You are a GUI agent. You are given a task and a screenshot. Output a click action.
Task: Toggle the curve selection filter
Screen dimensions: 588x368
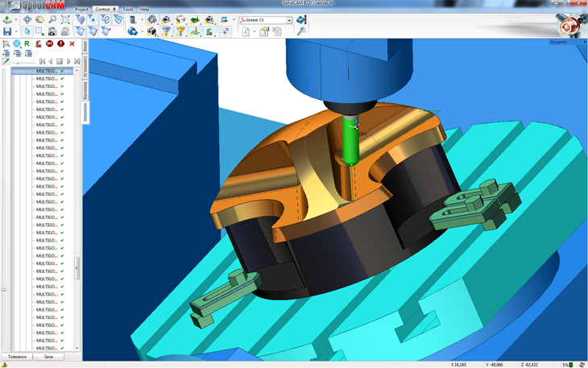[x=106, y=19]
